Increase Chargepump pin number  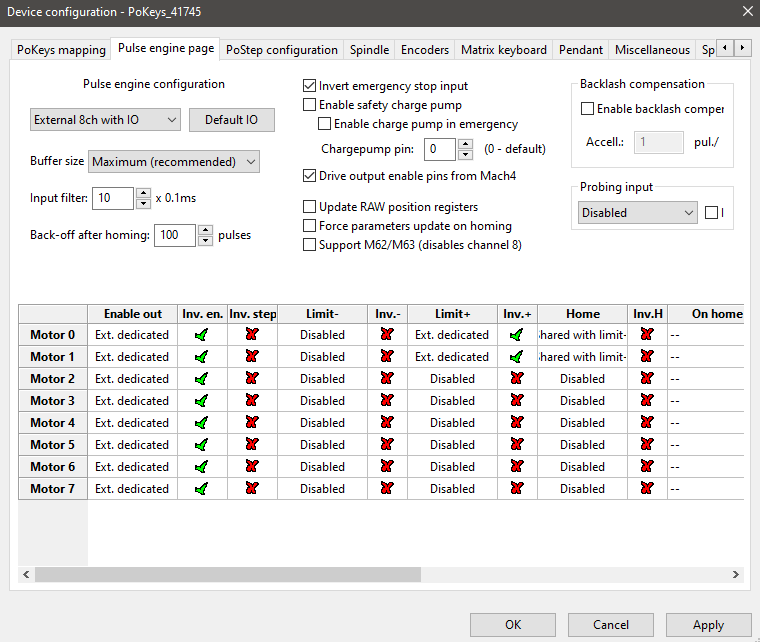coord(465,144)
